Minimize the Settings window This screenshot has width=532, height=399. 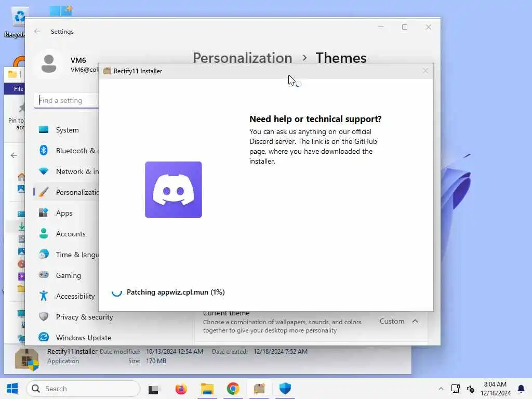381,27
